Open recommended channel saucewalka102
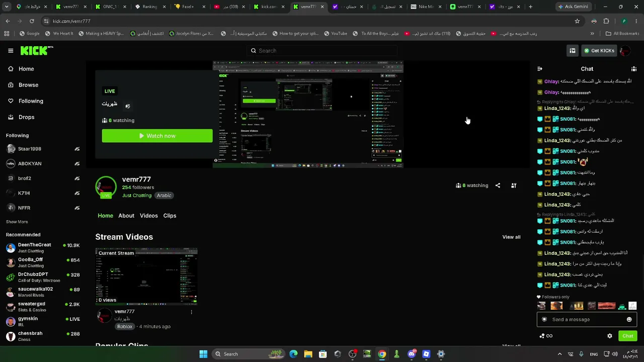 pos(43,292)
